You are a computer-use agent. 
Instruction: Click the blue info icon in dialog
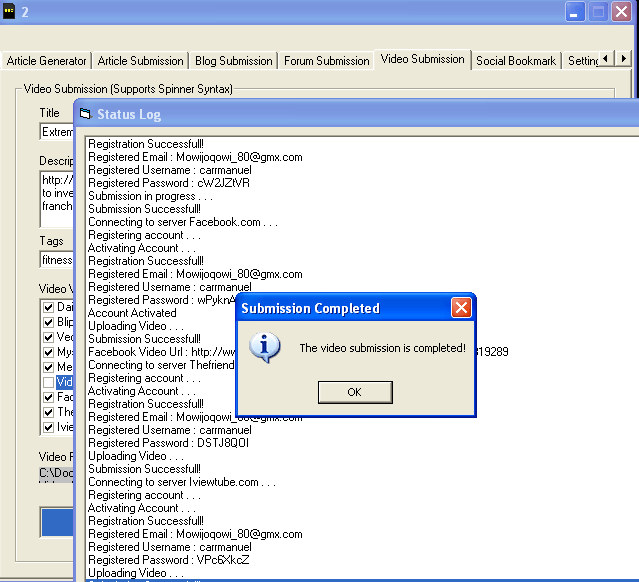[265, 349]
